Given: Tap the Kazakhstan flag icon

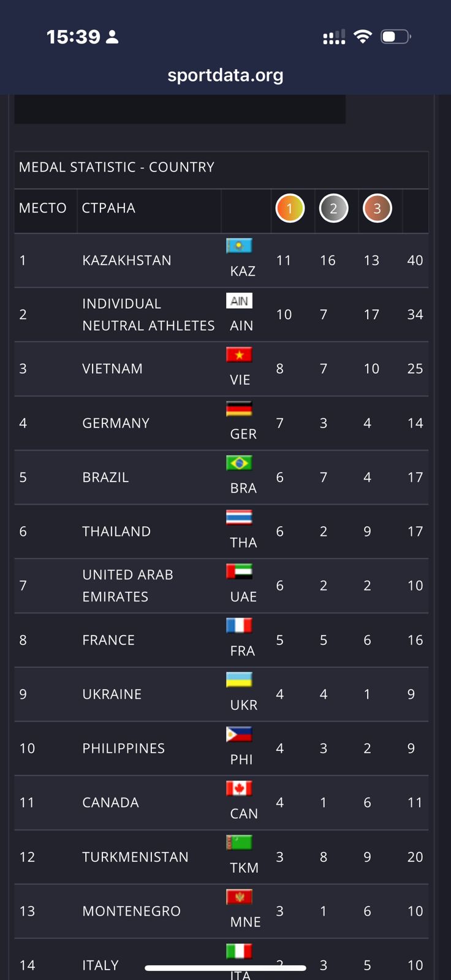Looking at the screenshot, I should tap(239, 246).
